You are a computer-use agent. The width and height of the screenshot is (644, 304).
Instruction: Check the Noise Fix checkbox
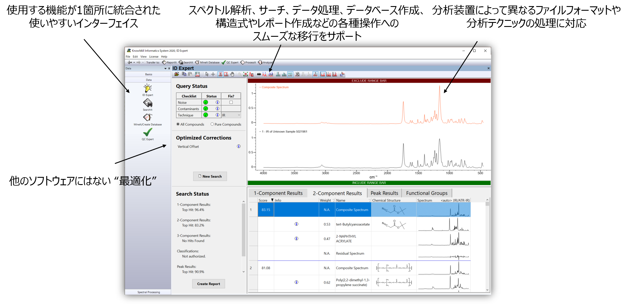231,102
